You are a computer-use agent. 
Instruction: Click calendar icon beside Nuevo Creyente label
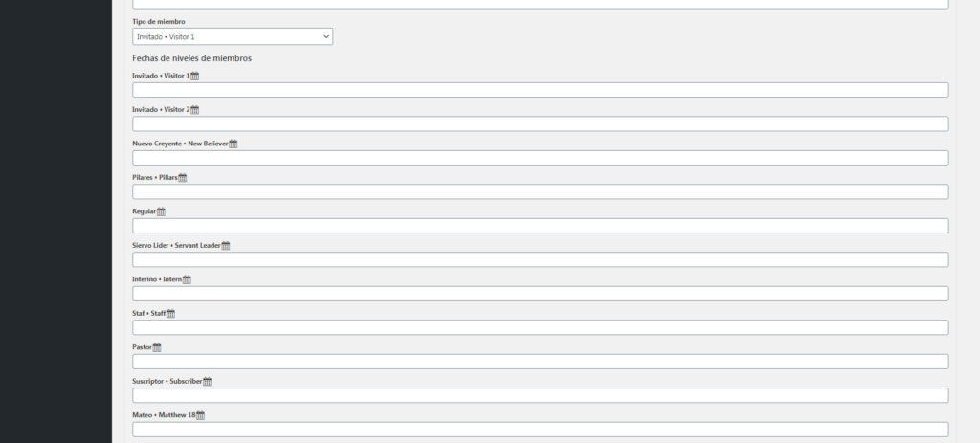(234, 144)
